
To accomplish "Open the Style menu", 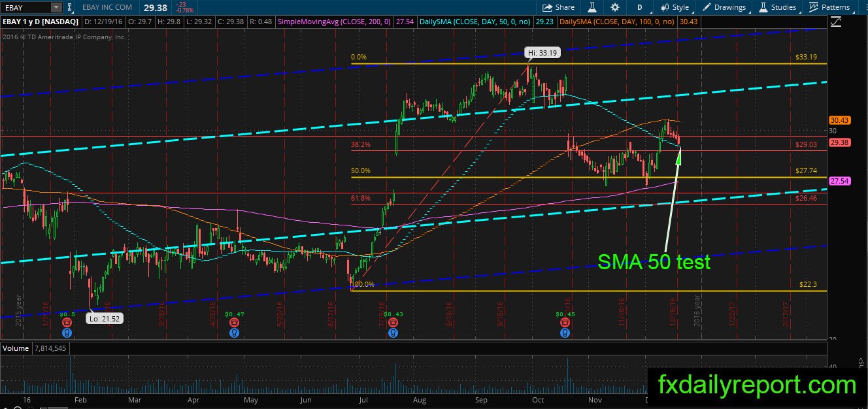I will click(x=675, y=7).
